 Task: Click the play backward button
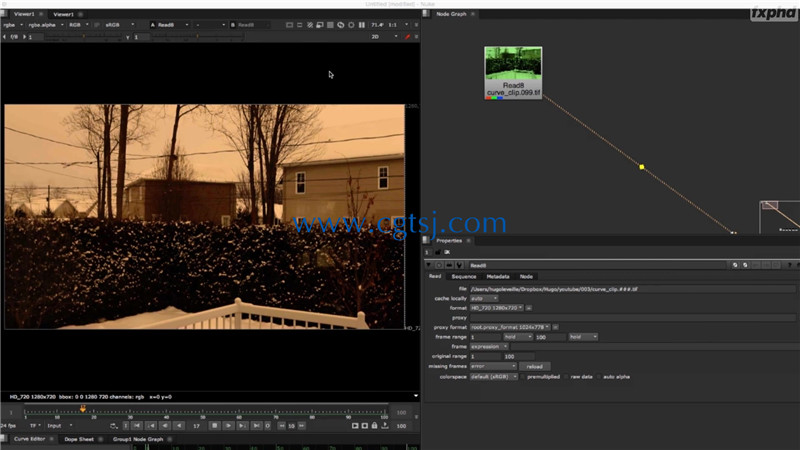pyautogui.click(x=179, y=426)
